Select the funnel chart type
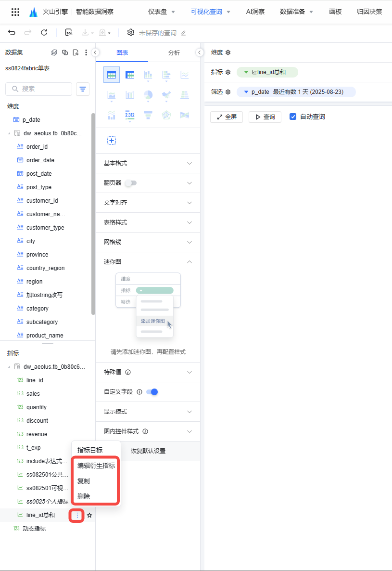Image resolution: width=392 pixels, height=571 pixels. (x=148, y=115)
